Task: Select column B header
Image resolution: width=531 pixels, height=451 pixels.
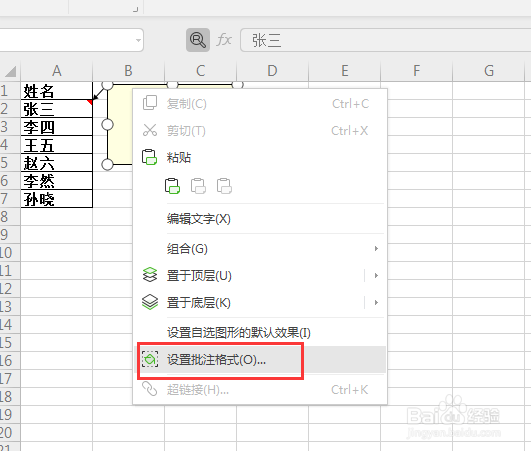Action: (128, 71)
